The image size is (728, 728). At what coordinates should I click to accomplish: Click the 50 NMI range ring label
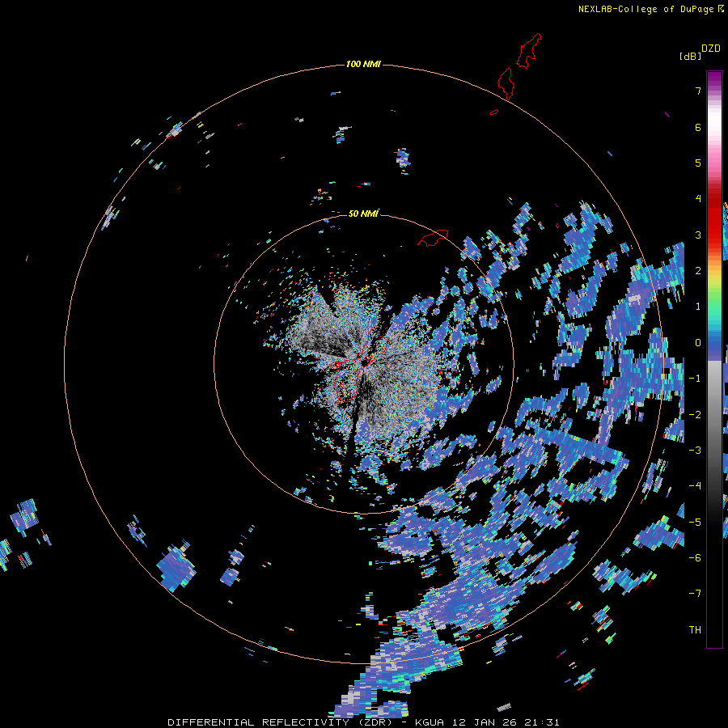click(363, 214)
